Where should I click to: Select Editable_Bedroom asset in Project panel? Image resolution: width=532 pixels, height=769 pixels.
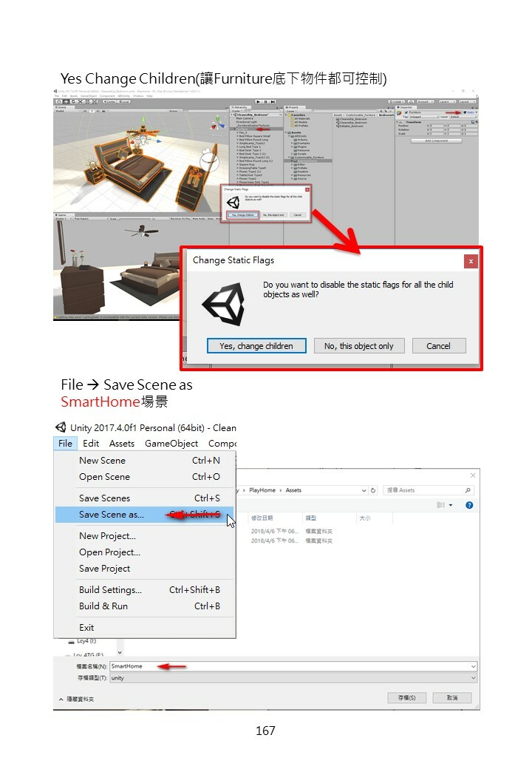(x=349, y=126)
